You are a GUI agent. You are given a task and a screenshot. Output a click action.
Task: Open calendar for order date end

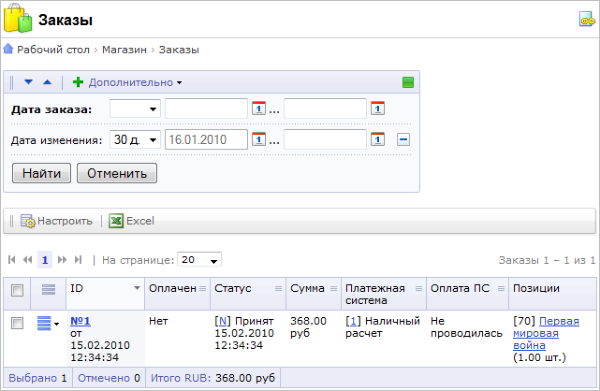[378, 109]
